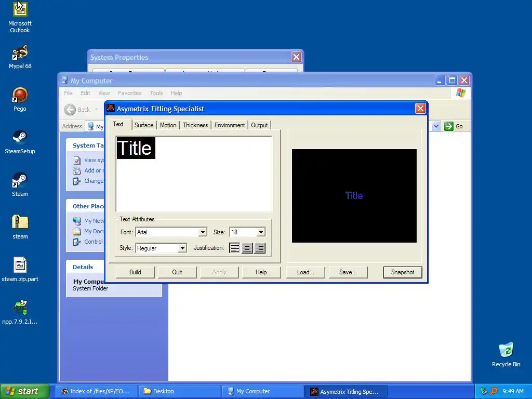The width and height of the screenshot is (532, 399).
Task: Expand the My Computer address dropdown arrow
Action: 436,126
